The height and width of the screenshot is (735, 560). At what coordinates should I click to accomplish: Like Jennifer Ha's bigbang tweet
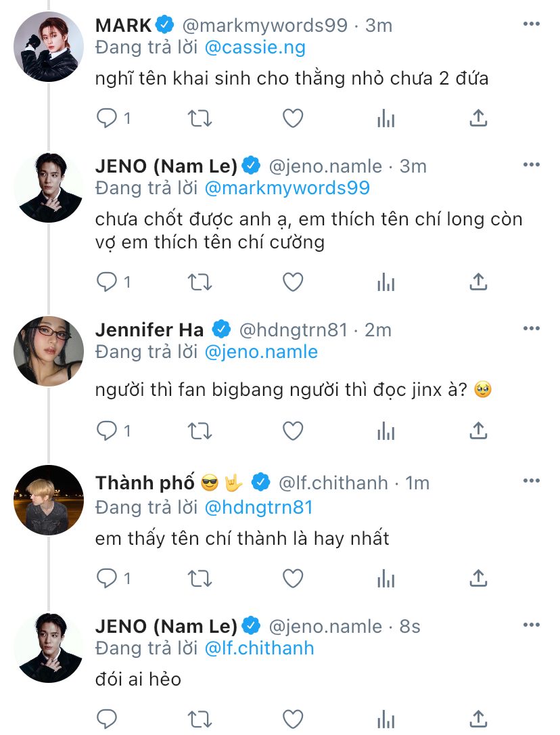point(292,430)
